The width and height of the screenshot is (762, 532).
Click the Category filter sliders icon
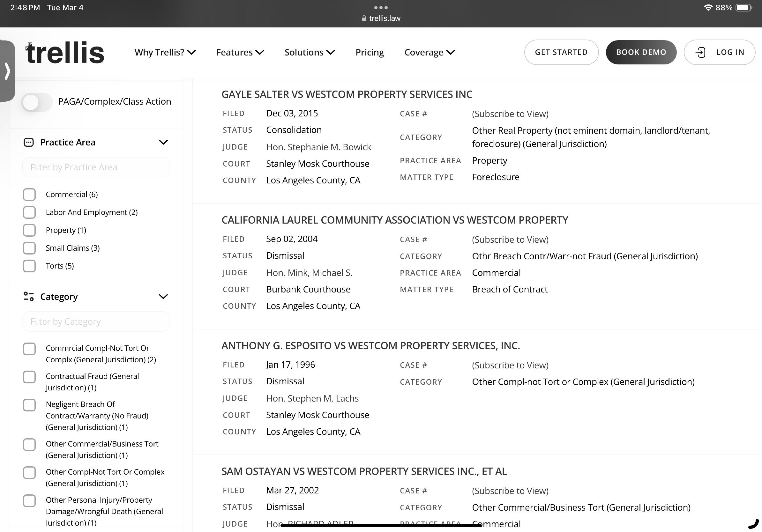point(28,297)
